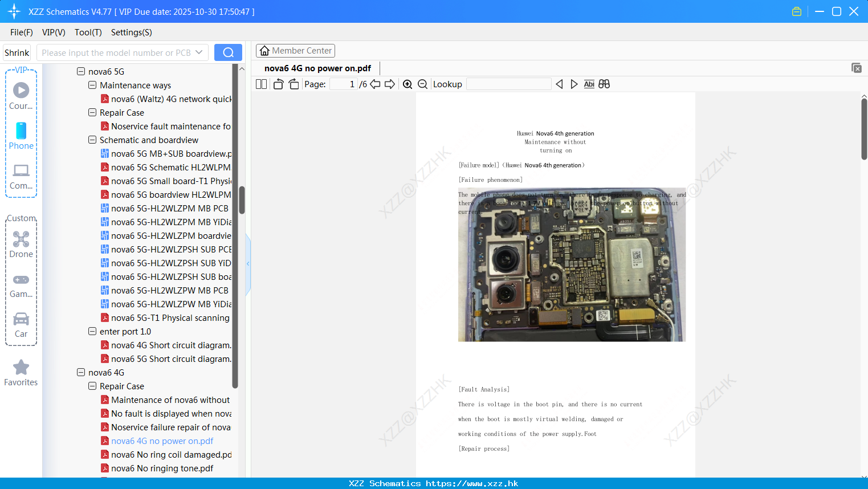Collapse Repair Case under nova6 4G
Image resolution: width=868 pixels, height=489 pixels.
click(92, 386)
